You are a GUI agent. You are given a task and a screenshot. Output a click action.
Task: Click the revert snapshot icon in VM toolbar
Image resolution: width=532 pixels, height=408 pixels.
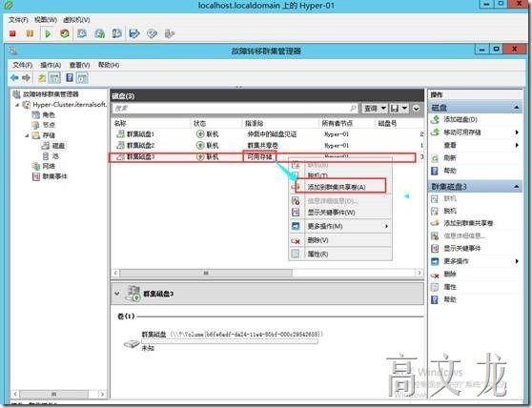(99, 33)
